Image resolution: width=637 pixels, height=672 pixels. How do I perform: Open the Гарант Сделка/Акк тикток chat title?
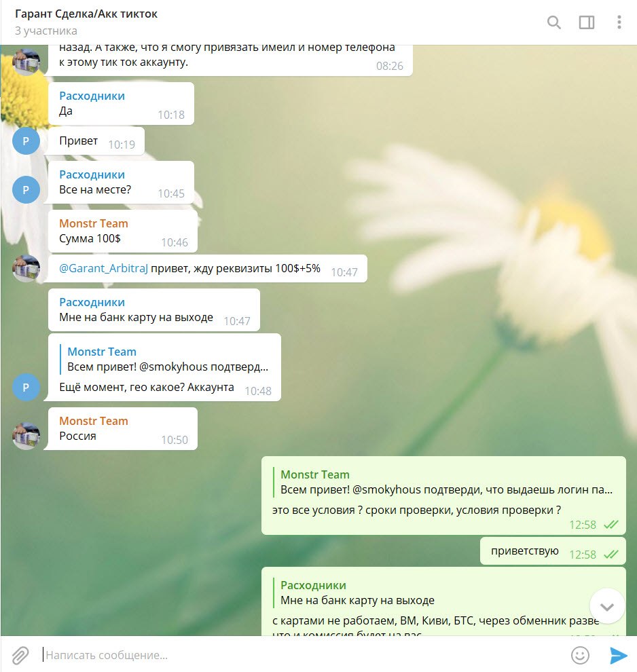click(86, 14)
